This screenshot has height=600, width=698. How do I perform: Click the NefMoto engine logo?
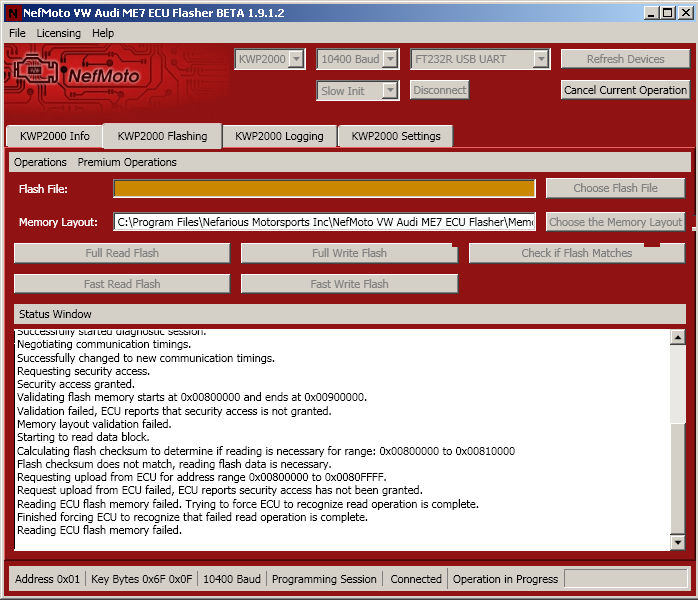click(x=36, y=70)
